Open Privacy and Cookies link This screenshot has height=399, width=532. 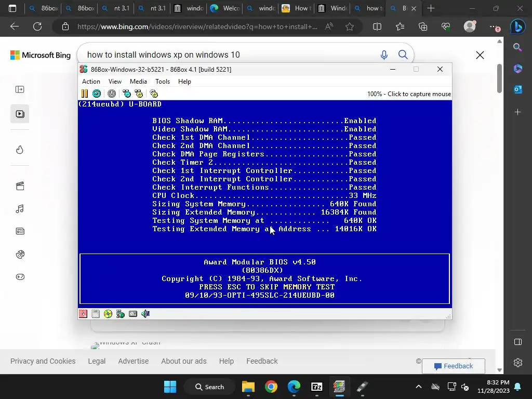[43, 361]
